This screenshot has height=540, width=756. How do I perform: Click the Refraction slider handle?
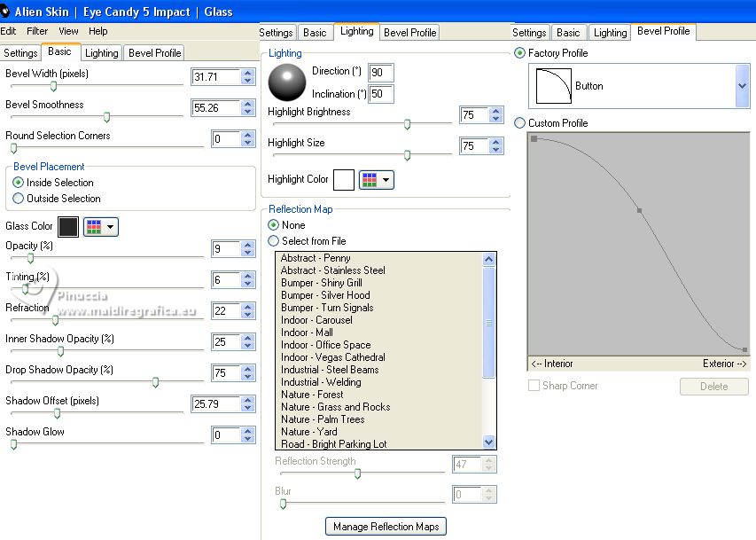(x=56, y=320)
